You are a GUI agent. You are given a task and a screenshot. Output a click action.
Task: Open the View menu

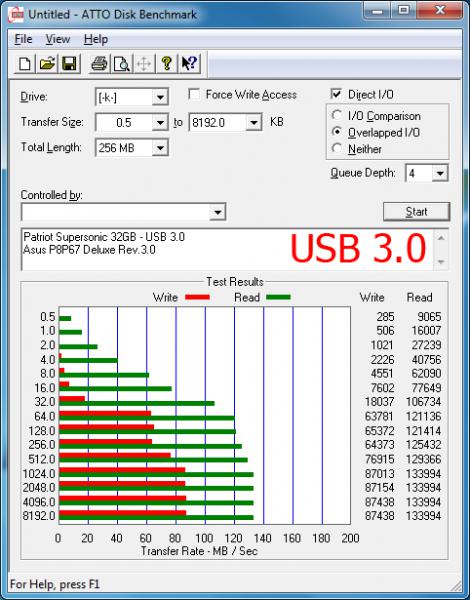[58, 39]
